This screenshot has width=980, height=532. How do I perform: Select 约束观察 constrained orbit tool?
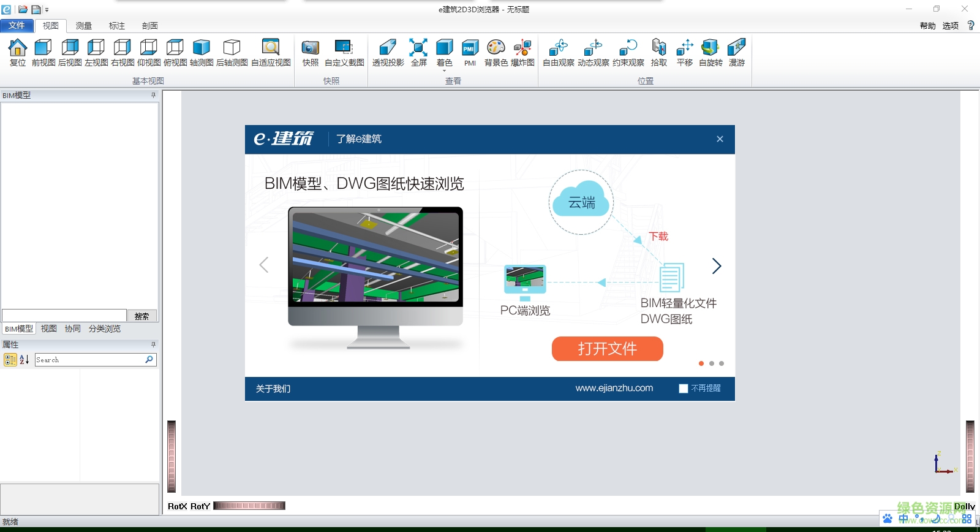pos(628,53)
